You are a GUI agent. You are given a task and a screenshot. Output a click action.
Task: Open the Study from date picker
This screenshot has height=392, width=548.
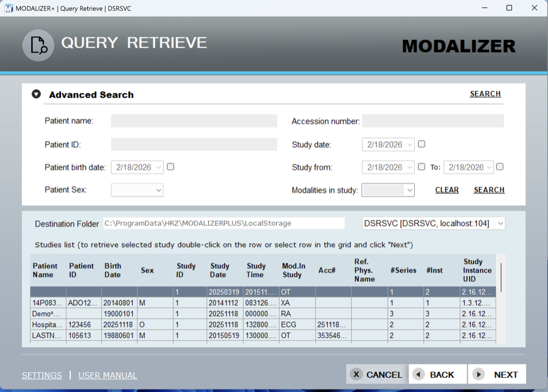coord(389,168)
